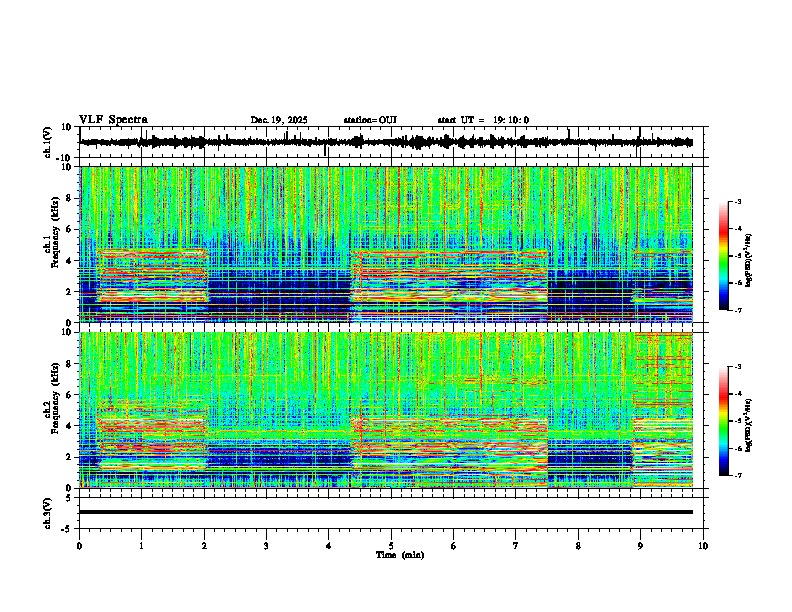Click the "ch.1(V)" waveform axis label

click(47, 142)
